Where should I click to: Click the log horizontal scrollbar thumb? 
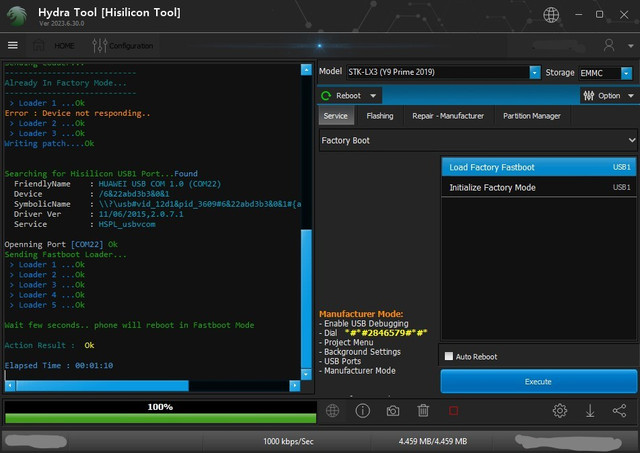tap(102, 386)
